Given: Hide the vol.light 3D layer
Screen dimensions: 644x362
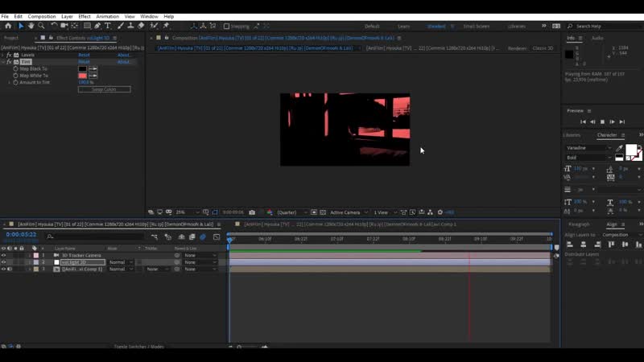Looking at the screenshot, I should coord(4,262).
